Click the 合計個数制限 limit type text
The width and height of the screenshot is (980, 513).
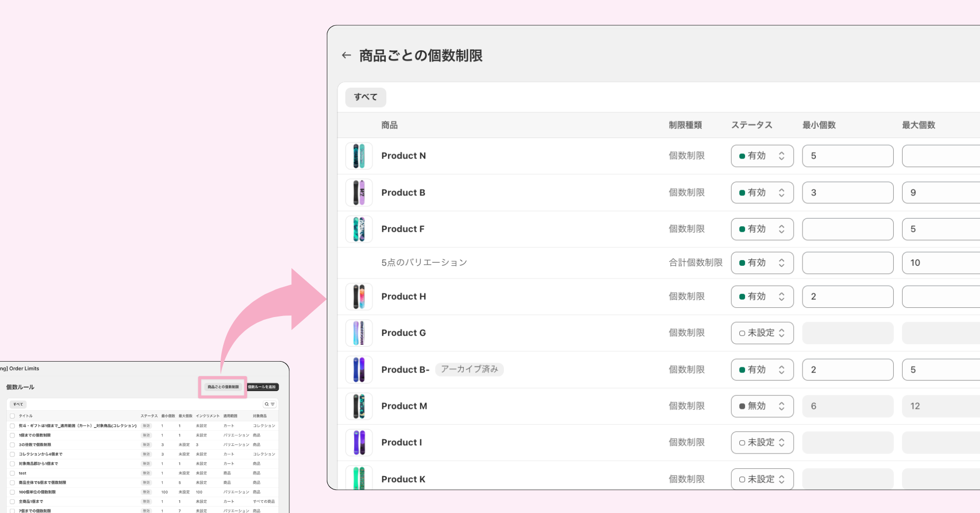pos(695,263)
